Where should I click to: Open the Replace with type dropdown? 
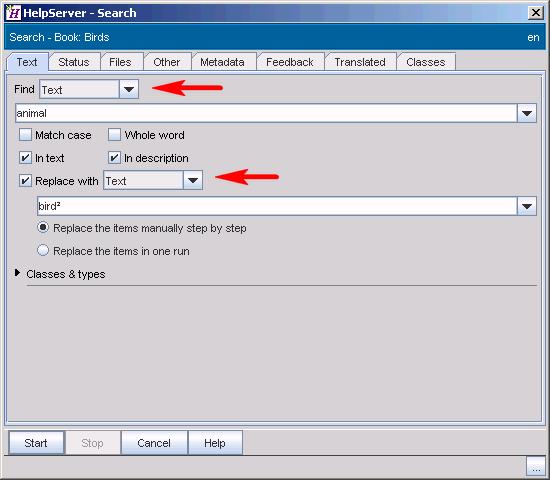click(193, 180)
